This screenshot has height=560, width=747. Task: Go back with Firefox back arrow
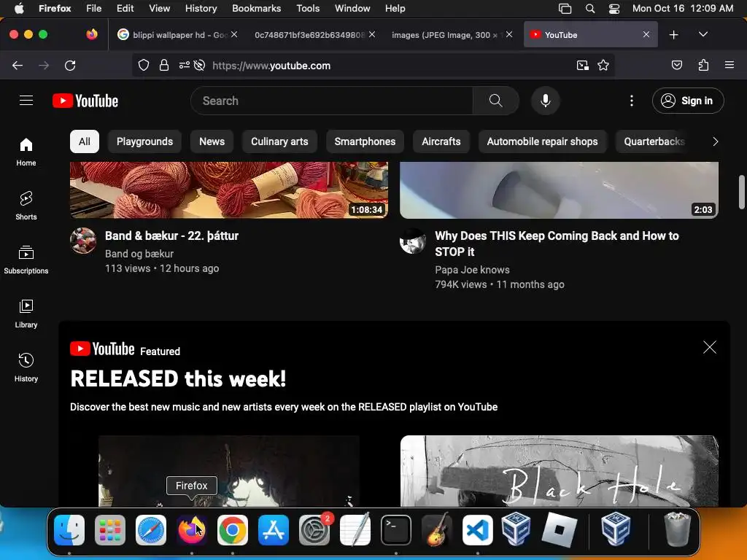pyautogui.click(x=18, y=65)
